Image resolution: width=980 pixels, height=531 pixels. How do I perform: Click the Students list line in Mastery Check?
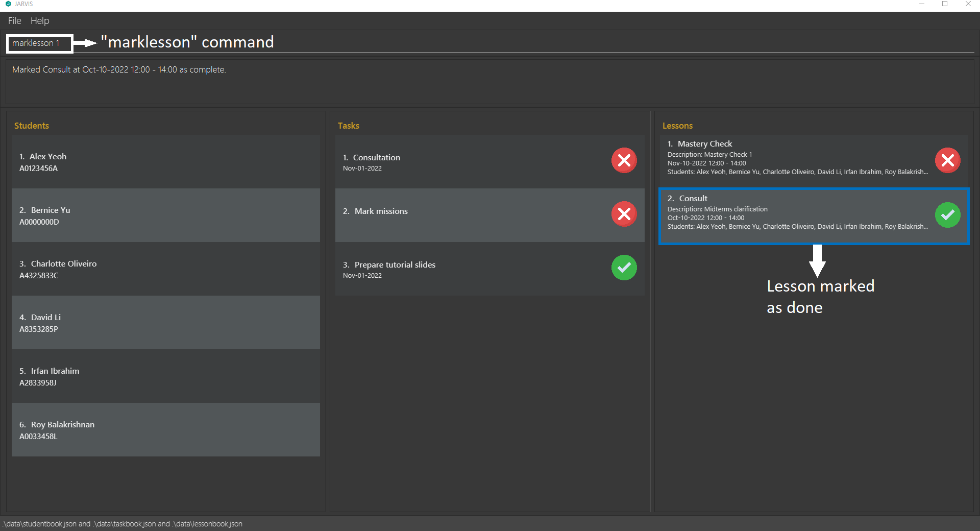point(798,172)
